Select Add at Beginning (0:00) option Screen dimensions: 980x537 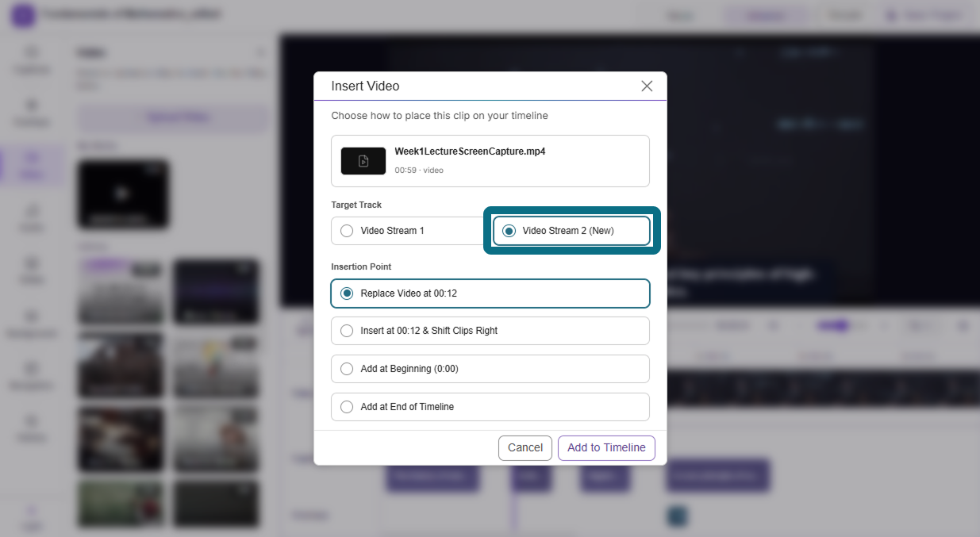(490, 369)
